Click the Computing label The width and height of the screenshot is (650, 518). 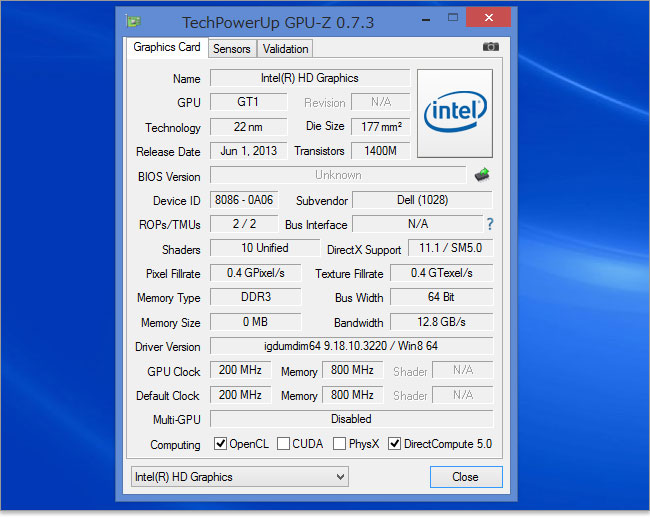pos(175,445)
